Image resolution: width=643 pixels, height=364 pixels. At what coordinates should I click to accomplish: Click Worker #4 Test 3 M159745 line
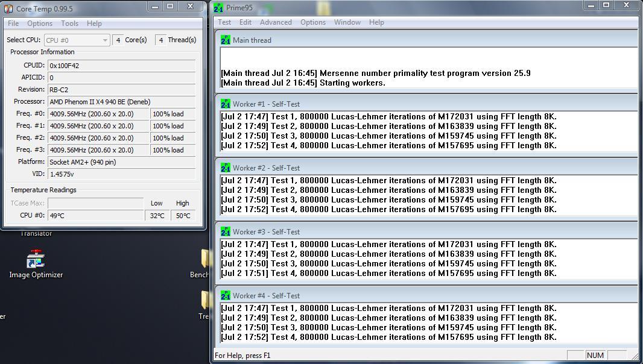point(388,327)
